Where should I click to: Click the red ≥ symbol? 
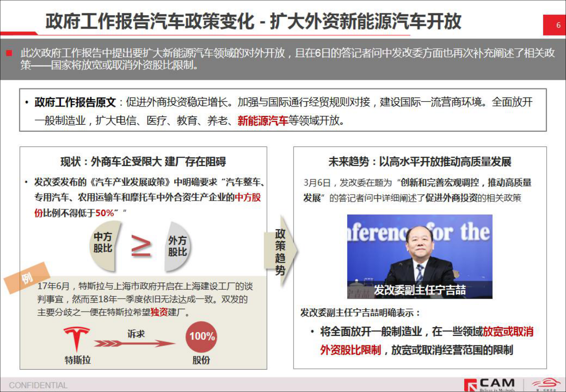[x=141, y=245]
